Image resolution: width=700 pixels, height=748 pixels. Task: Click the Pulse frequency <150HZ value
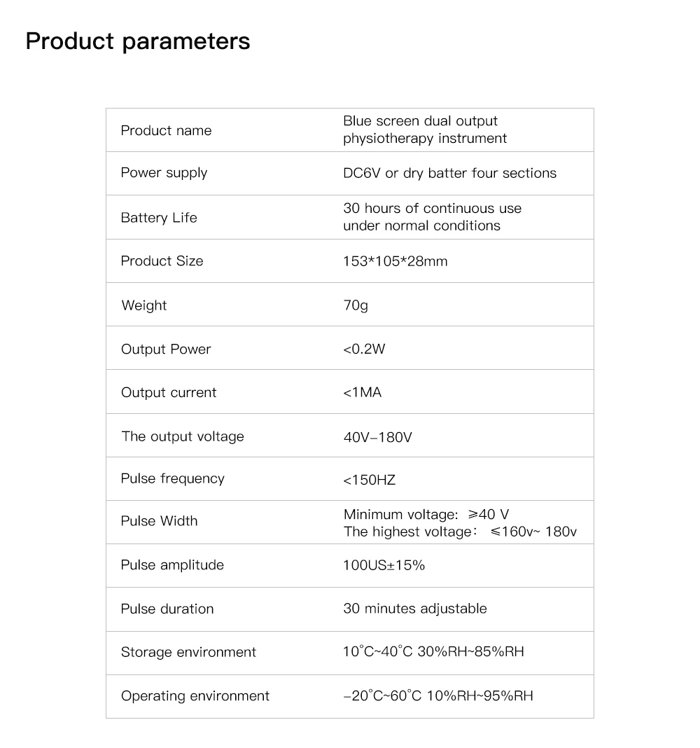coord(369,480)
